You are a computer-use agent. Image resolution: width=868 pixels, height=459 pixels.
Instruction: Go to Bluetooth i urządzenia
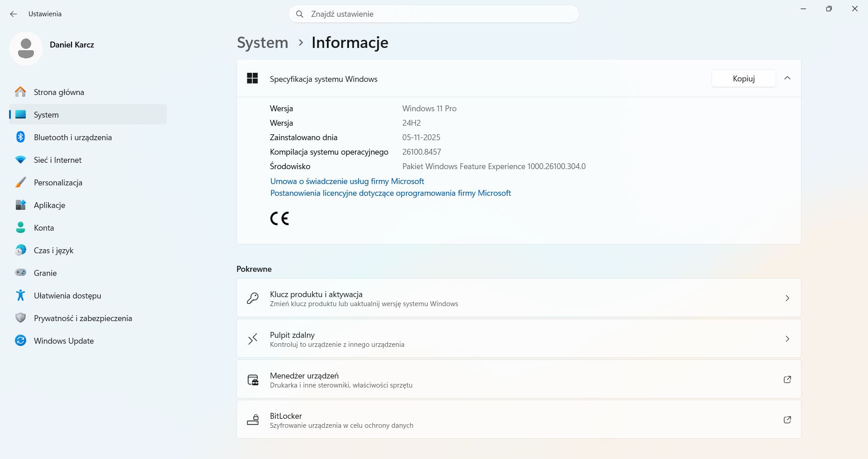(88, 137)
